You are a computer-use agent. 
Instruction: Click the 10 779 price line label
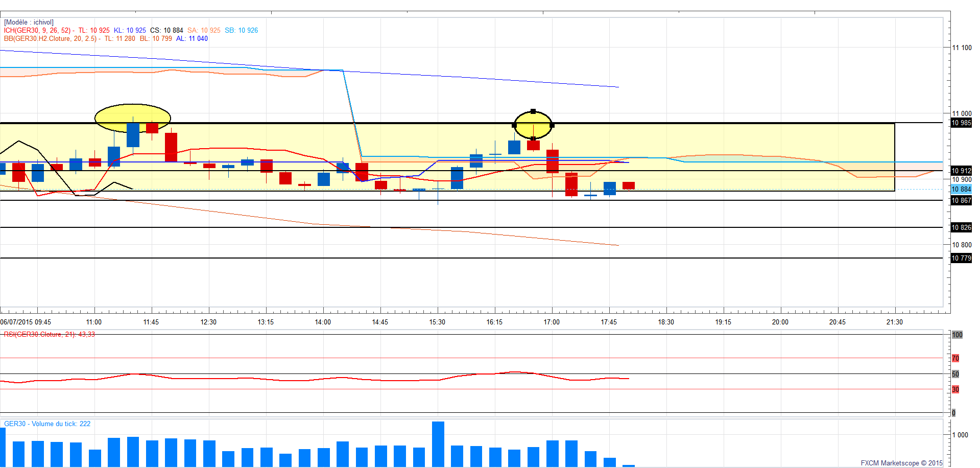pyautogui.click(x=961, y=259)
